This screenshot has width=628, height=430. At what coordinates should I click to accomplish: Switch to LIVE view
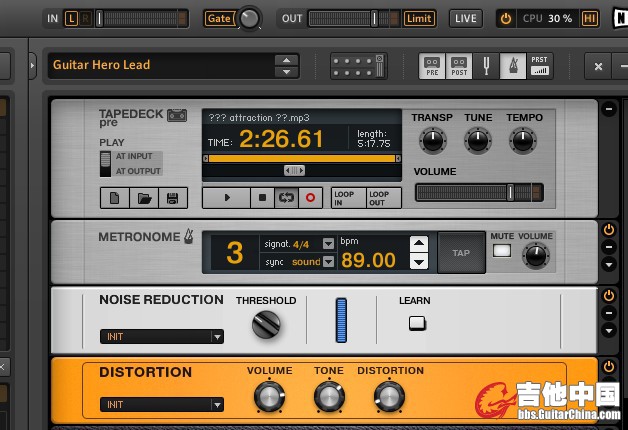coord(466,18)
